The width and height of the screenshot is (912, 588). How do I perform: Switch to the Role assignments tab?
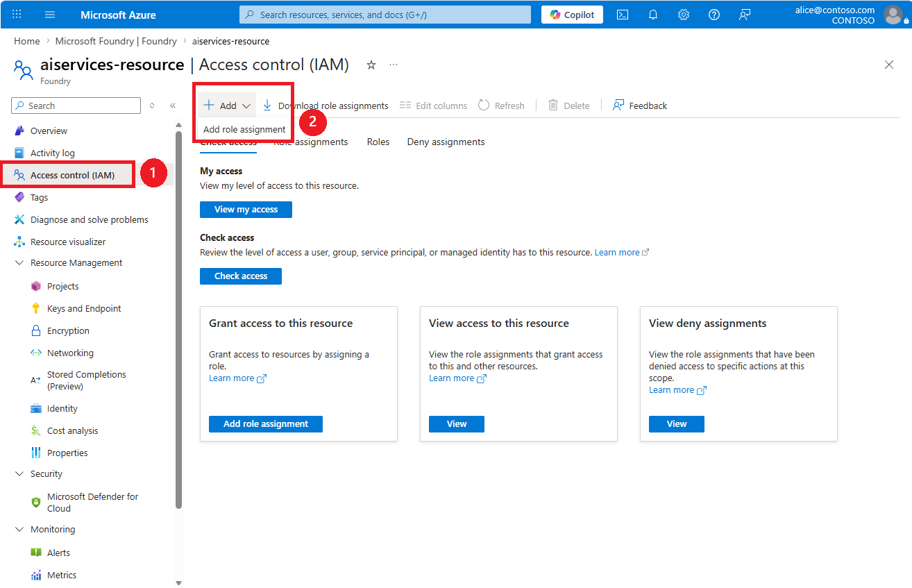(x=311, y=142)
